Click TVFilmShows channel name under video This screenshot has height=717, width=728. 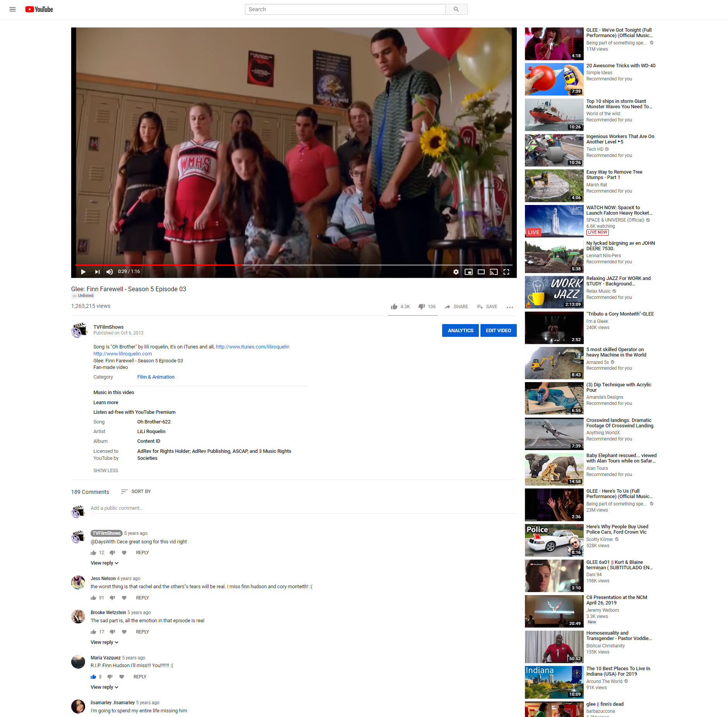[x=108, y=327]
